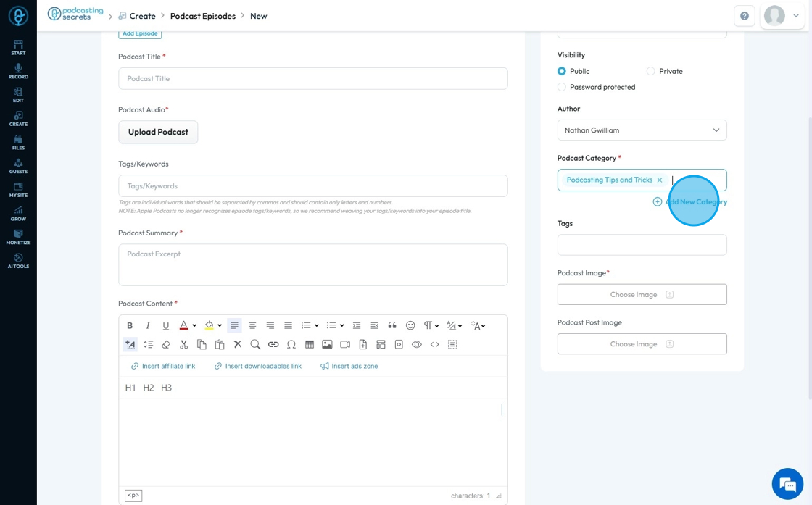Open the EDIT sidebar section

(18, 95)
